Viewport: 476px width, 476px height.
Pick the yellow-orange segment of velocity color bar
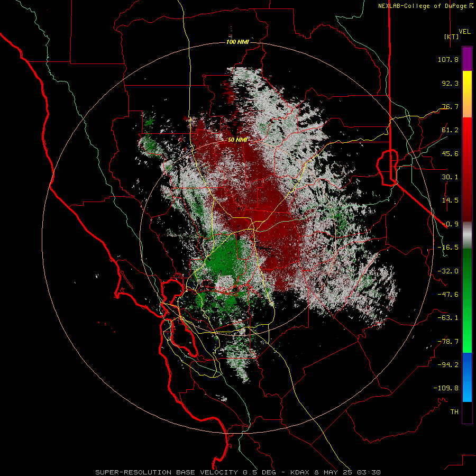[x=467, y=94]
